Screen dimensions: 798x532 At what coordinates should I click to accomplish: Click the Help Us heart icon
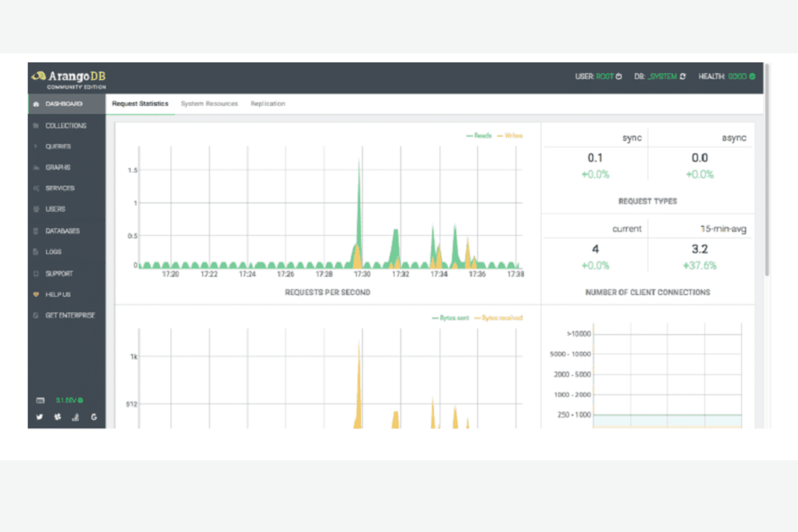pos(36,294)
